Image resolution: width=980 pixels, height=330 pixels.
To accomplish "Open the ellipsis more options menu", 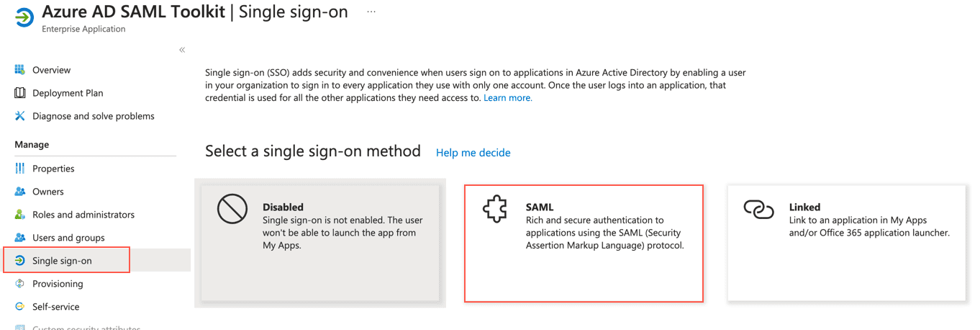I will pyautogui.click(x=371, y=12).
